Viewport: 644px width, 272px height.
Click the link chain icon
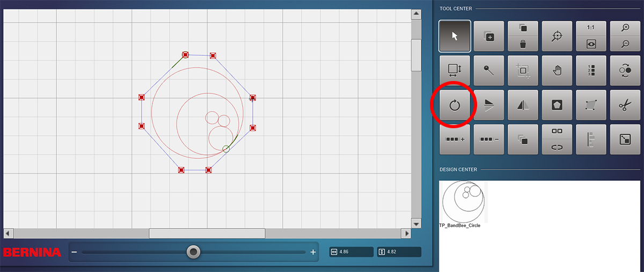pyautogui.click(x=557, y=131)
